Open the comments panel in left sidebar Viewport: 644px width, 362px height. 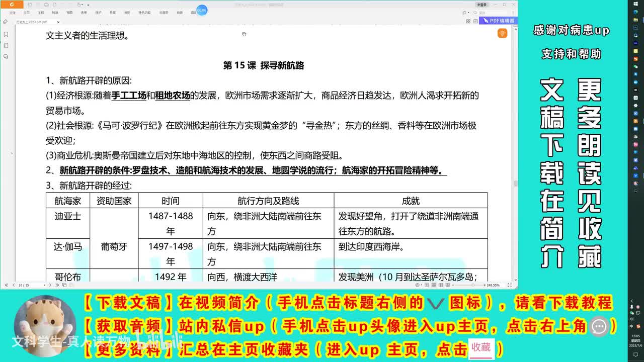point(6,56)
